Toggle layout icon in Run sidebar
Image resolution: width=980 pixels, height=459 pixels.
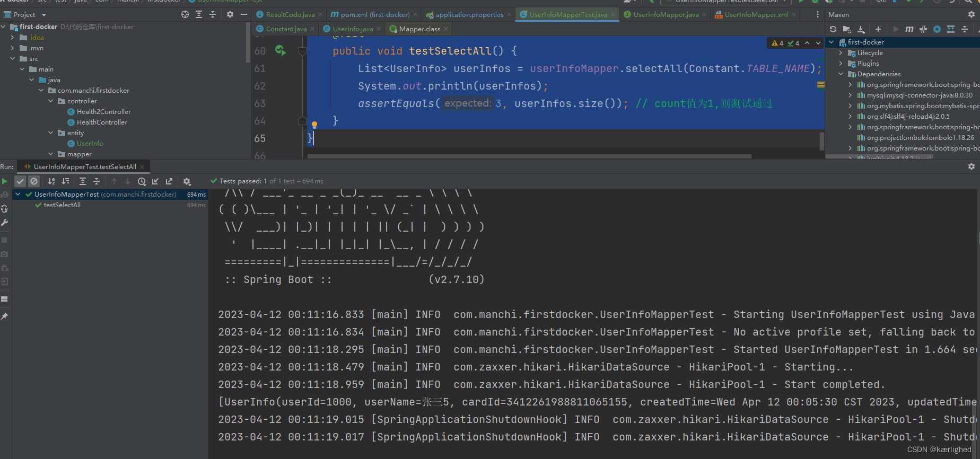tap(5, 299)
